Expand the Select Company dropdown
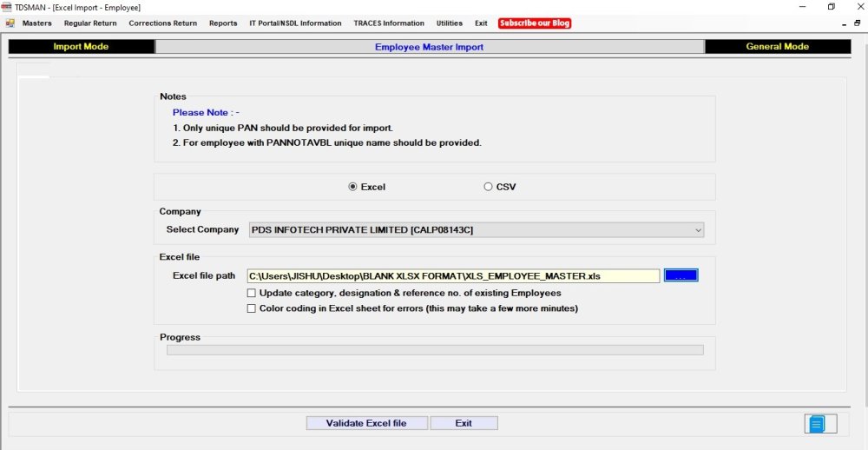868x450 pixels. (698, 229)
